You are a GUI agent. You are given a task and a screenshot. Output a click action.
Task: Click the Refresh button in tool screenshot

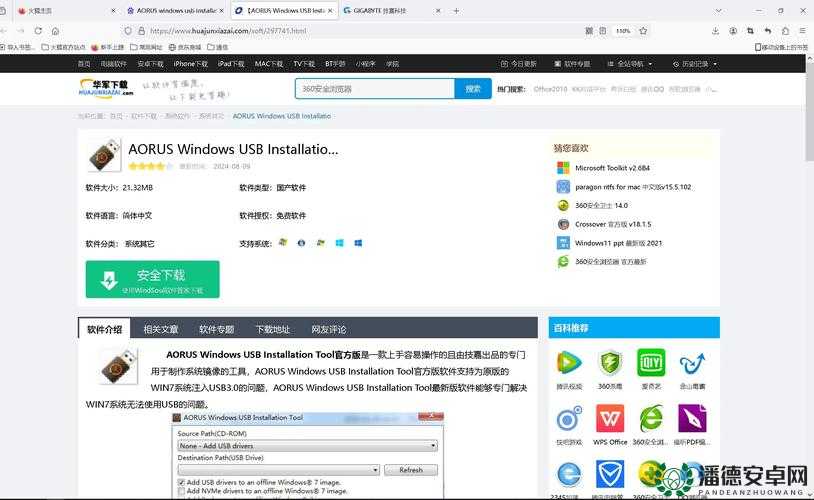[x=411, y=470]
